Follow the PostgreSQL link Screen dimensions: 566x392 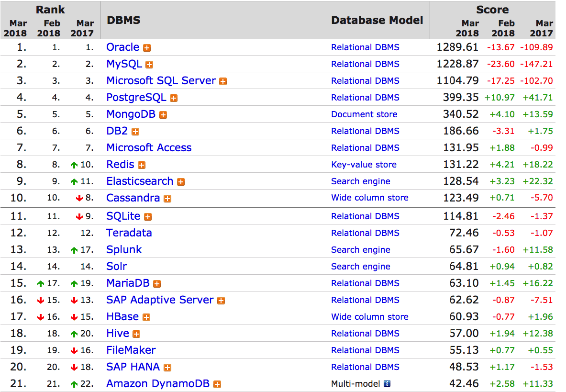[x=136, y=98]
